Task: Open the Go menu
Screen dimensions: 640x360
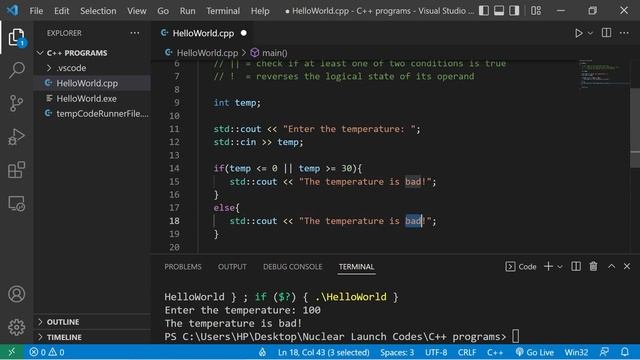Action: 163,11
